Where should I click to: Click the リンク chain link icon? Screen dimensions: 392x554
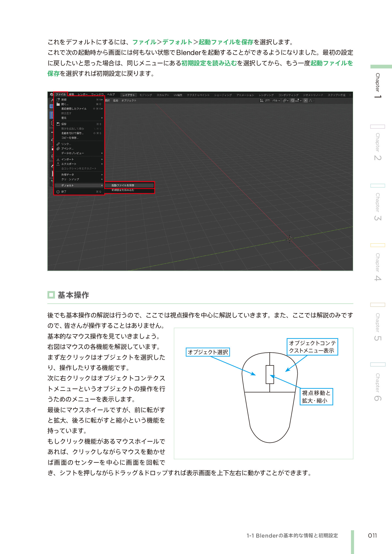[58, 144]
